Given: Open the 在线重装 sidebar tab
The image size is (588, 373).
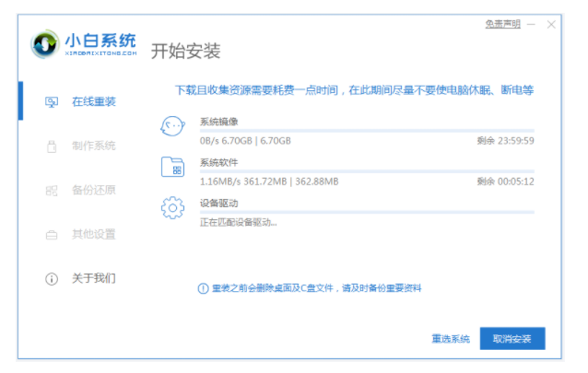Looking at the screenshot, I should pyautogui.click(x=80, y=101).
